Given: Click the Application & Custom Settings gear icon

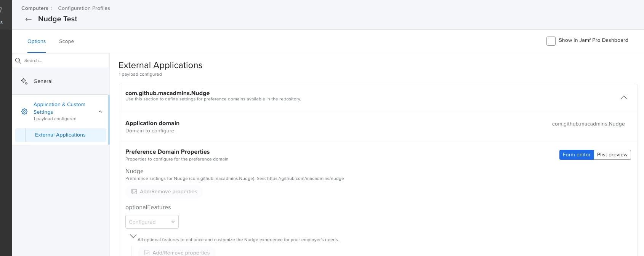Looking at the screenshot, I should [24, 111].
